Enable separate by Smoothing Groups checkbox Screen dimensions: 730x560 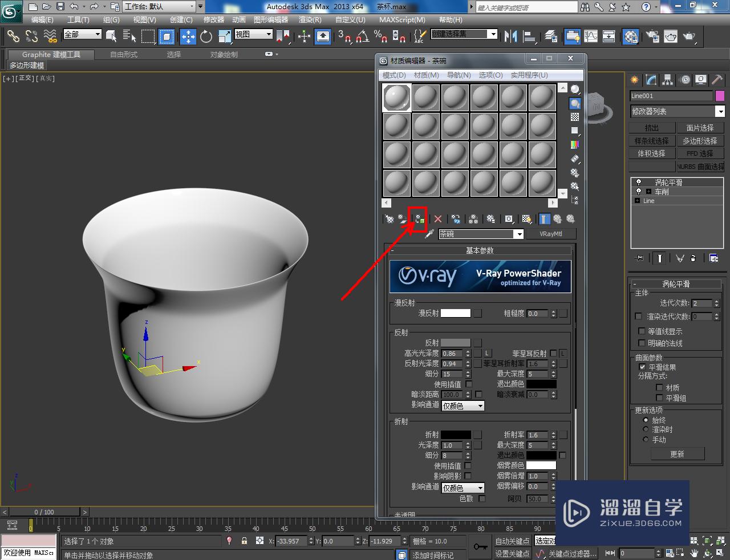click(x=660, y=398)
